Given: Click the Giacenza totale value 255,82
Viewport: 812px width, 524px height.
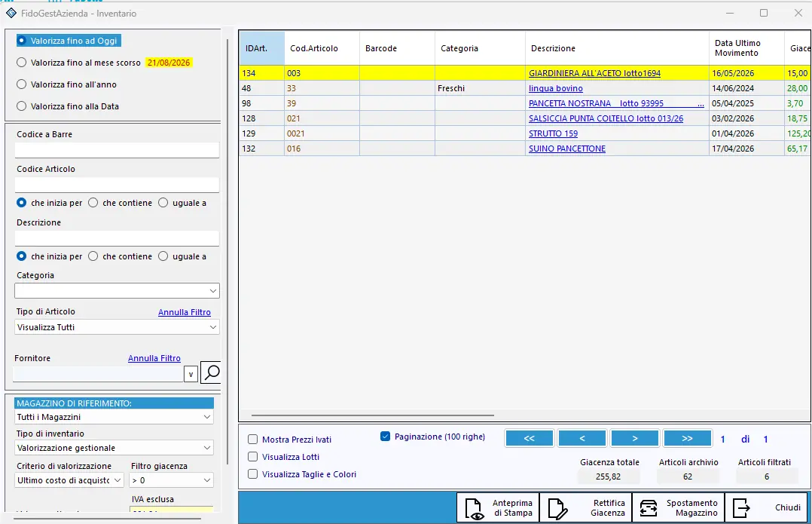Looking at the screenshot, I should (608, 477).
